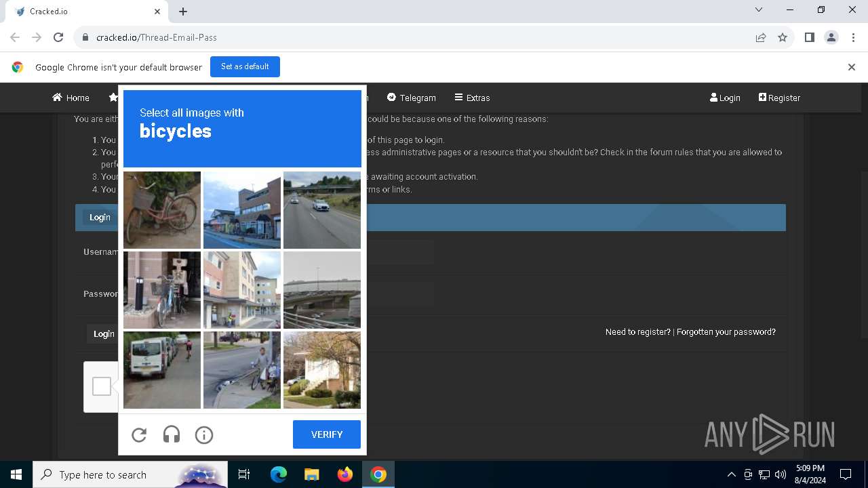Show hidden system tray icons
The width and height of the screenshot is (868, 488).
pos(731,474)
